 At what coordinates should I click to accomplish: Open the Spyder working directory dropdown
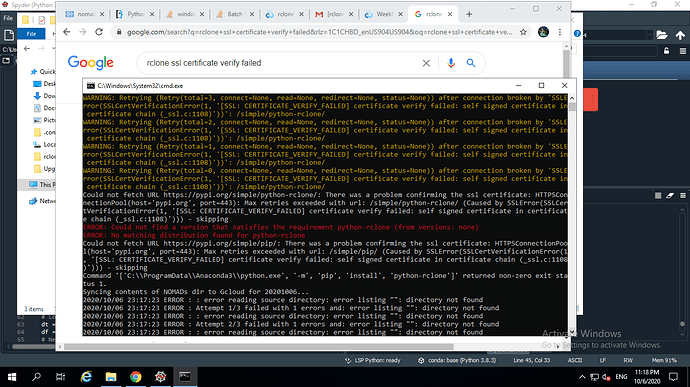point(650,35)
